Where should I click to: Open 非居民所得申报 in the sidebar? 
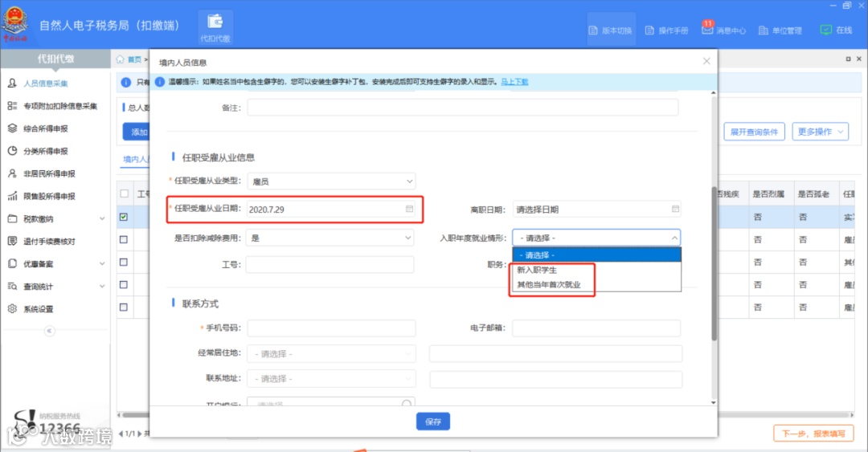pos(49,173)
